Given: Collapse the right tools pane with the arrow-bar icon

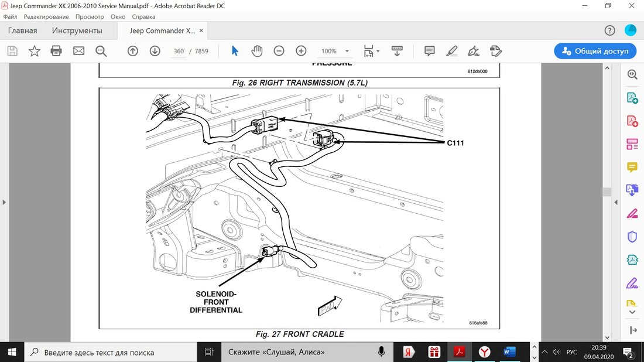Looking at the screenshot, I should pyautogui.click(x=633, y=330).
